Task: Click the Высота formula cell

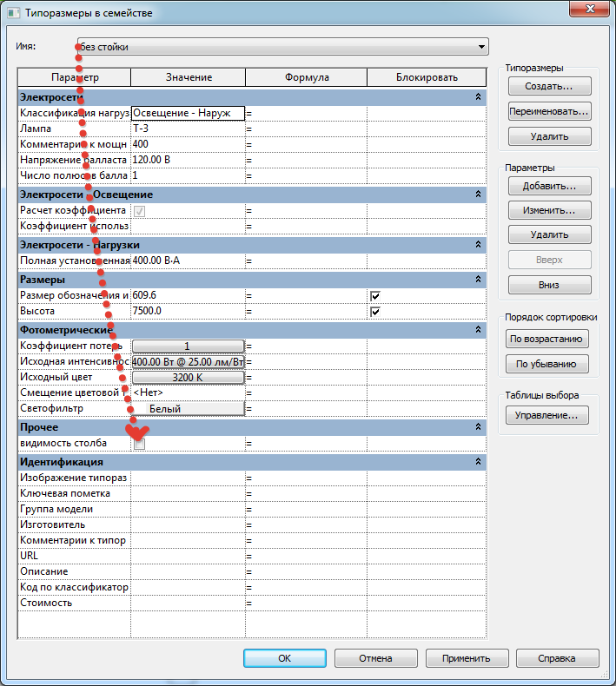Action: [x=306, y=311]
